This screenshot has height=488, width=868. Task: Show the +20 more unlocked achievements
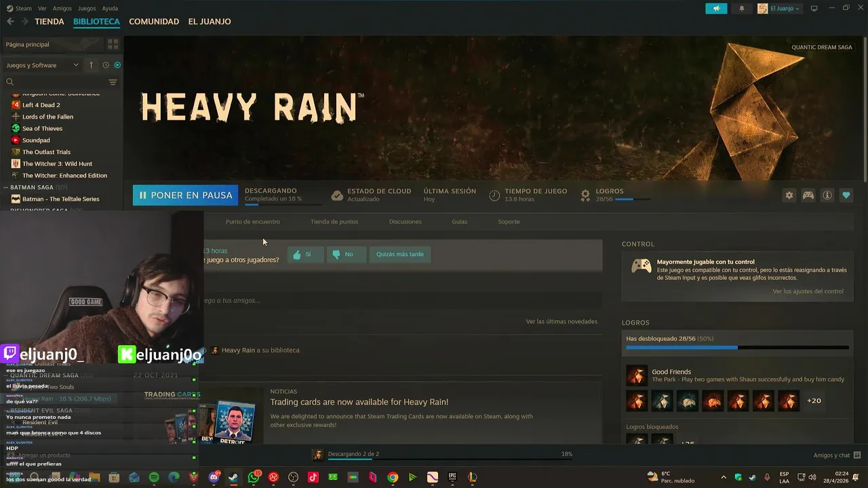814,401
